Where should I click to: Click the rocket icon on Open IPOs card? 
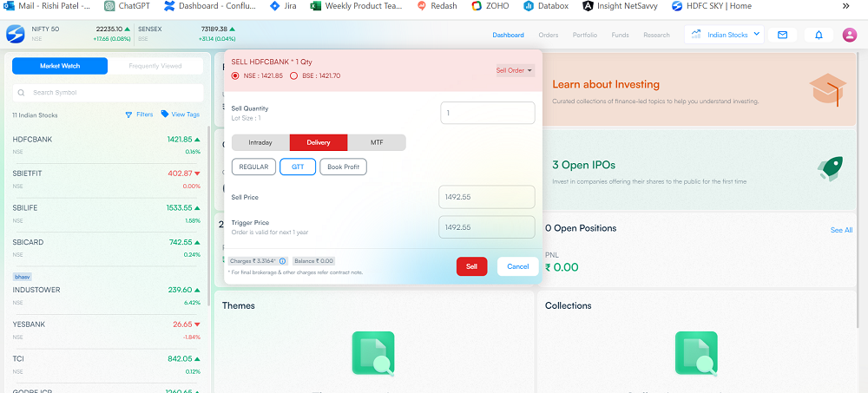pos(831,168)
